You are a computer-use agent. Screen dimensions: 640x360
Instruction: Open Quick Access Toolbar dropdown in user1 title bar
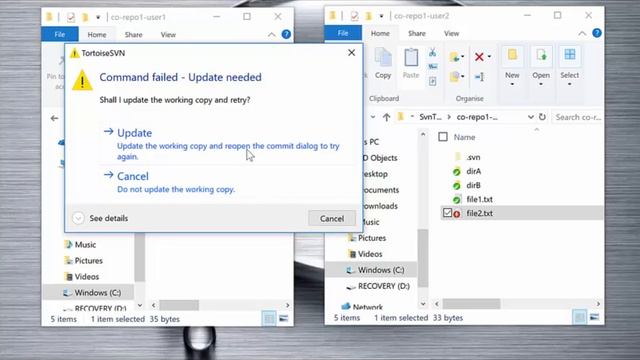click(x=98, y=18)
